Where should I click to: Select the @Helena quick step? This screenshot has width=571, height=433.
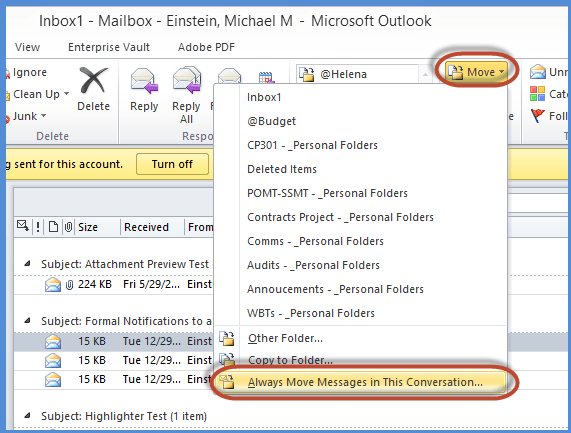tap(357, 74)
